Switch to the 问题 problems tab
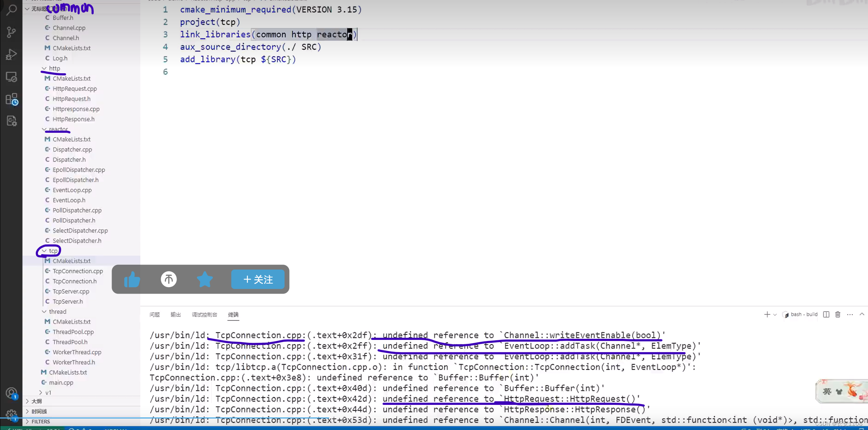 [155, 314]
